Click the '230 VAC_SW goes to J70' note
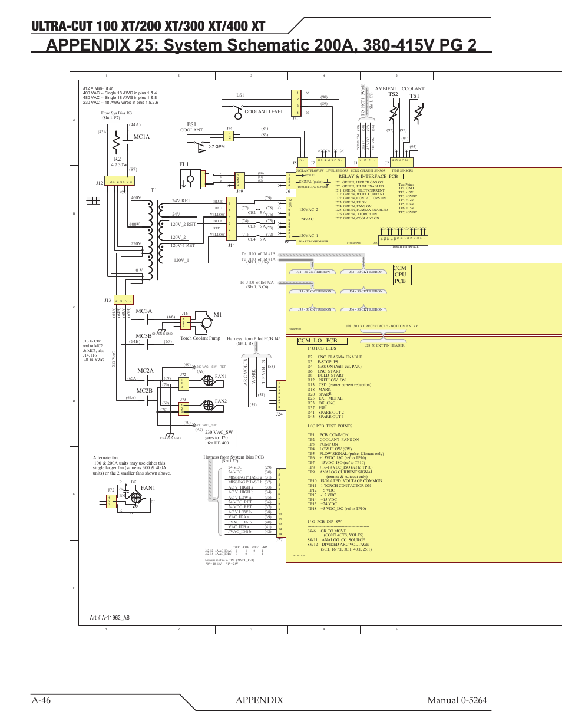This screenshot has width=562, height=728. [x=219, y=437]
